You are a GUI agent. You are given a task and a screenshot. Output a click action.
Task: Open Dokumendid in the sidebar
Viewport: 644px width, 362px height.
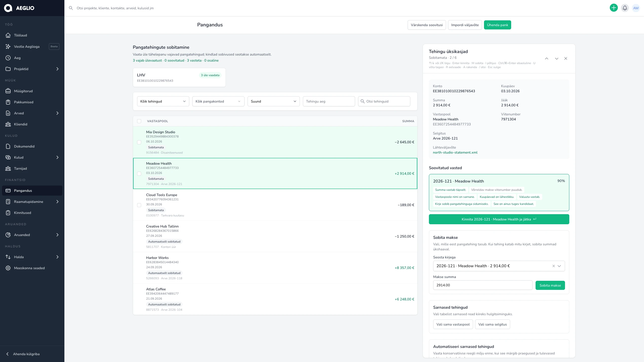(32, 146)
